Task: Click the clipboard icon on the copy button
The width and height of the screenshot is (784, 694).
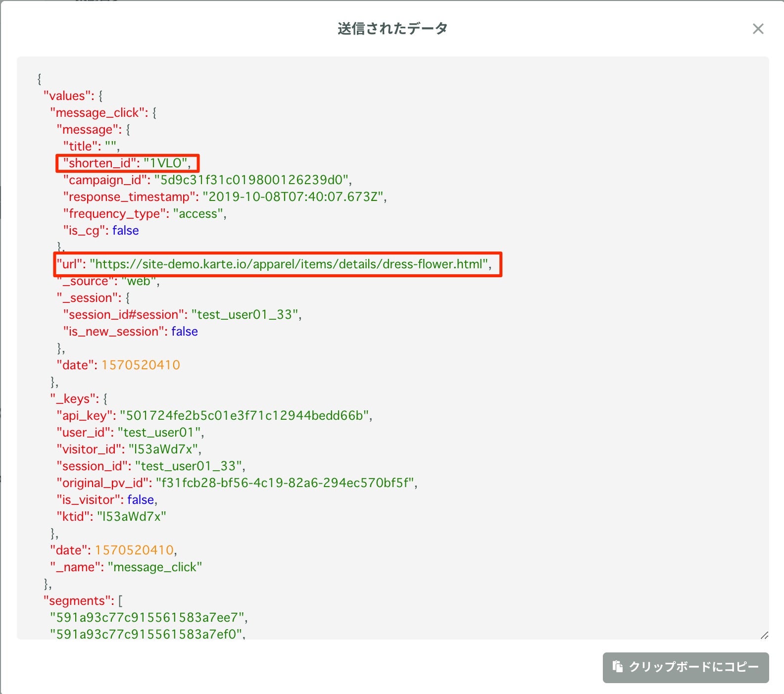Action: (617, 666)
